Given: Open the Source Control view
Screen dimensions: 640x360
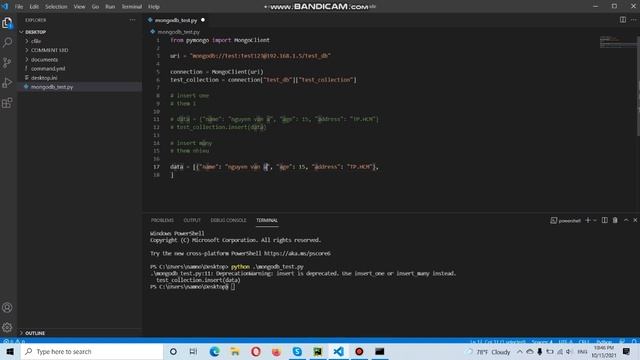Looking at the screenshot, I should point(7,62).
